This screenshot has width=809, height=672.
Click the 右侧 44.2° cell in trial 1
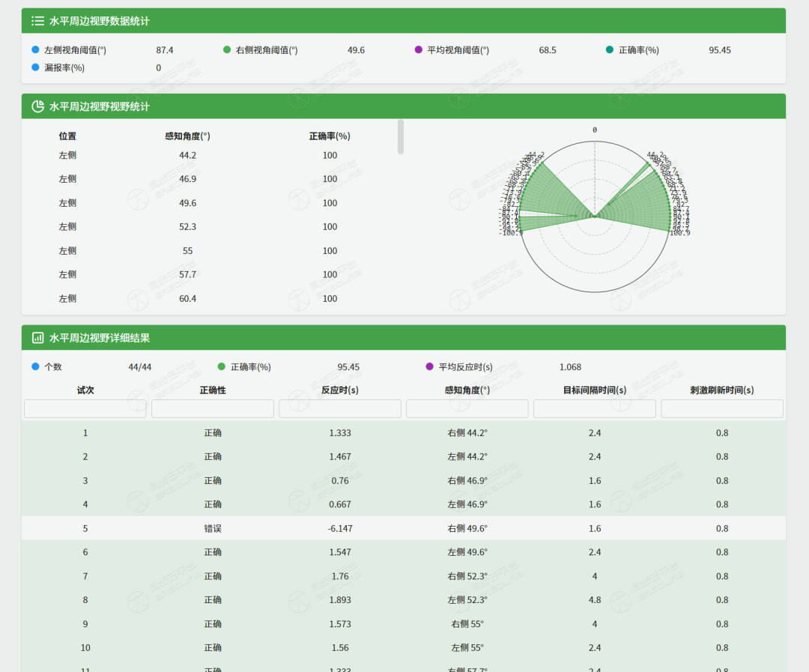(467, 433)
